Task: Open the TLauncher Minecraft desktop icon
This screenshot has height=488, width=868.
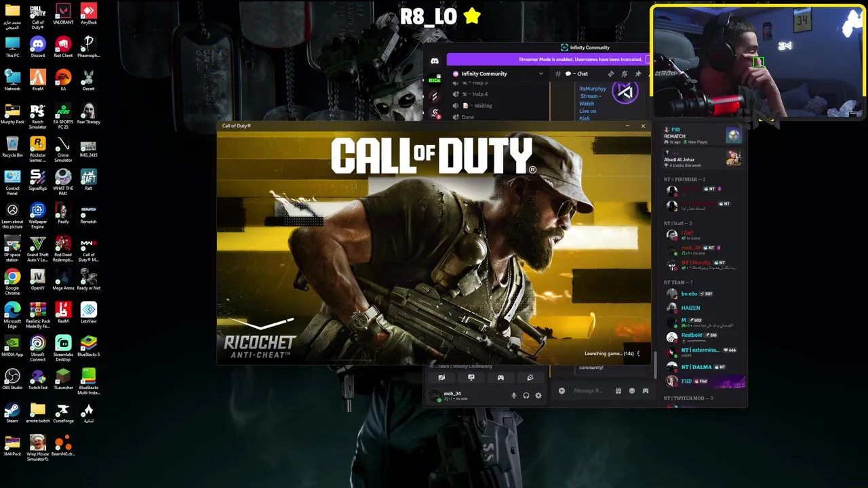Action: tap(63, 380)
